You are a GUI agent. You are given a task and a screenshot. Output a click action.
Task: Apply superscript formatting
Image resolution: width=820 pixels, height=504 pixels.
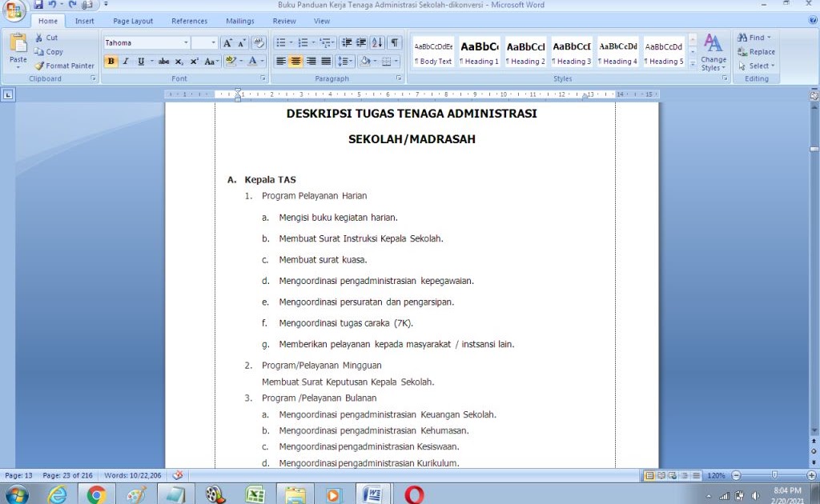194,61
